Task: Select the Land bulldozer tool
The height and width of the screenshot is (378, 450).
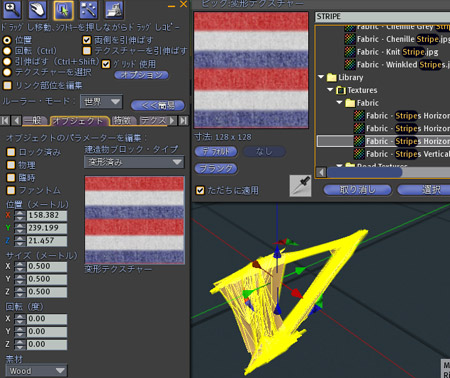Action: [x=114, y=10]
